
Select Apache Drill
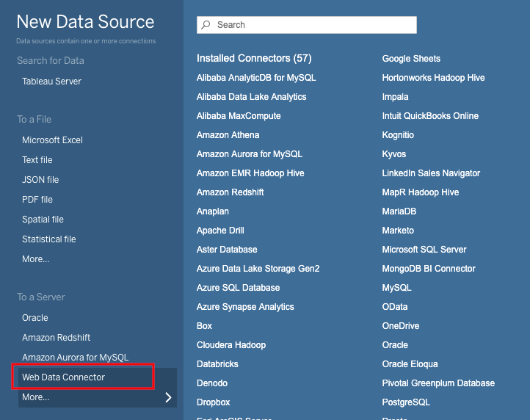coord(220,231)
